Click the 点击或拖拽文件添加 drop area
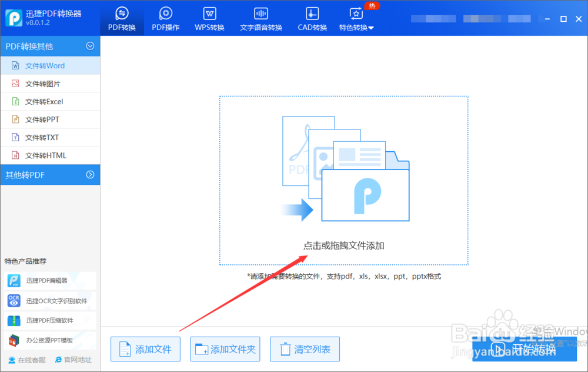 tap(344, 181)
